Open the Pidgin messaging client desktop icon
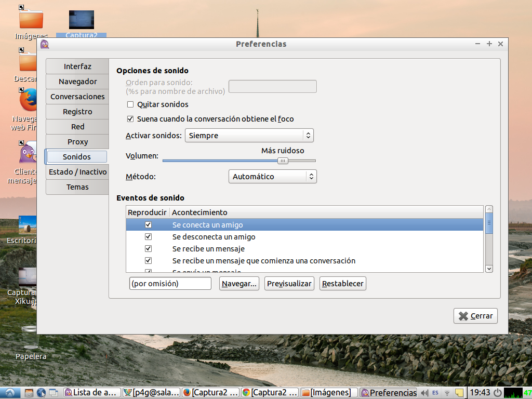Viewport: 532px width, 399px height. (x=28, y=153)
